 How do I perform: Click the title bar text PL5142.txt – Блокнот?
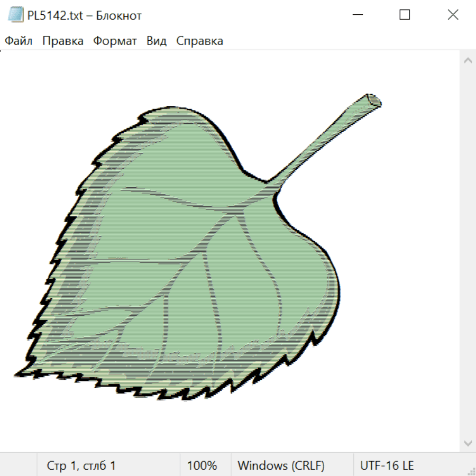85,15
